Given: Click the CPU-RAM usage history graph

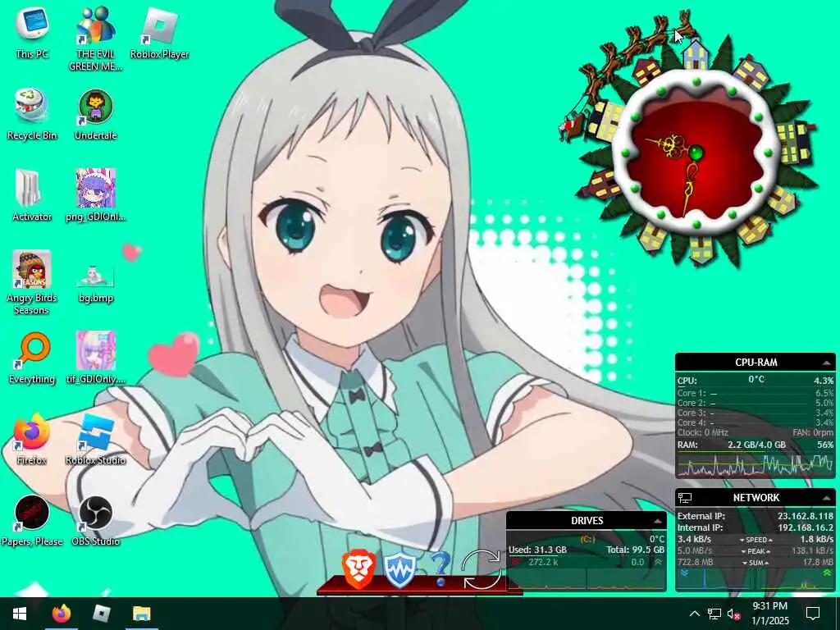Looking at the screenshot, I should click(x=756, y=464).
